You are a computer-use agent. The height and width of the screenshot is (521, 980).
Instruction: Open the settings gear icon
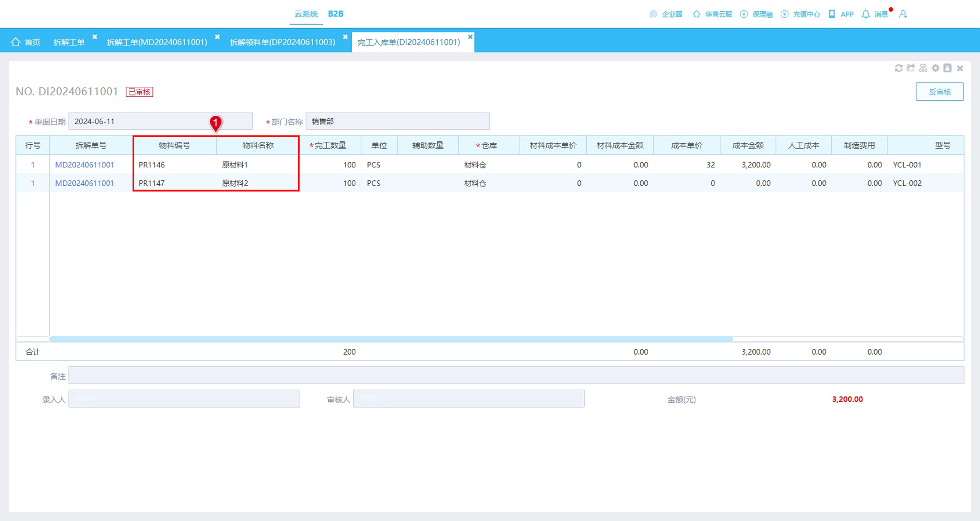coord(936,68)
